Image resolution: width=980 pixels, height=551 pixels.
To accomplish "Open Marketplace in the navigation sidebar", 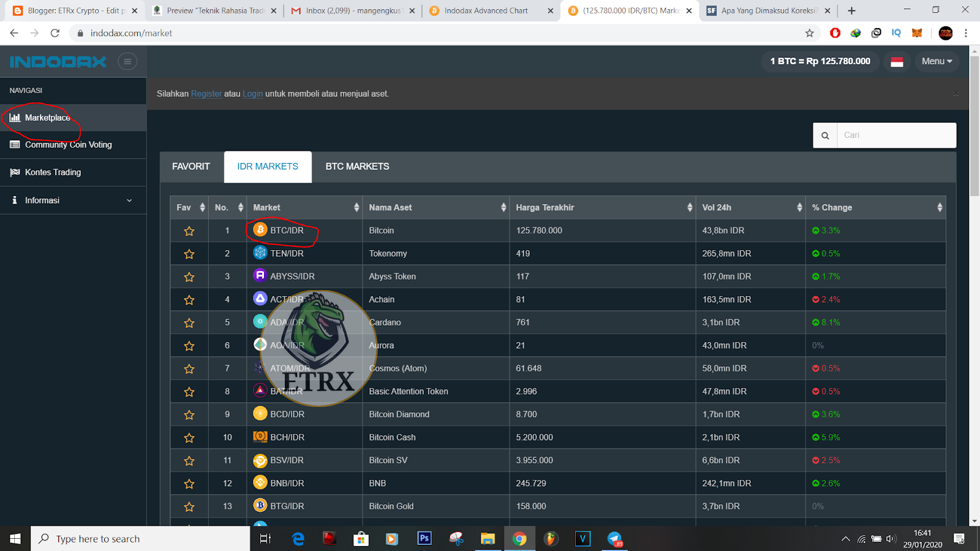I will point(73,118).
